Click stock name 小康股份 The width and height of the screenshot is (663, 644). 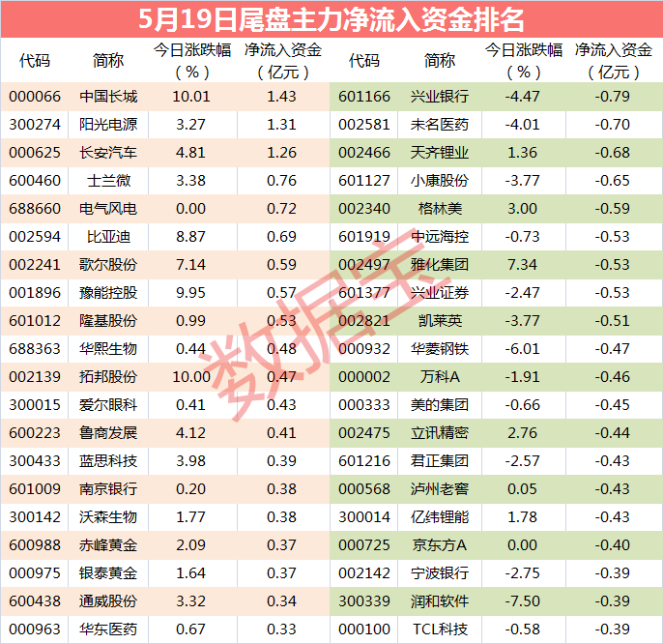[440, 181]
